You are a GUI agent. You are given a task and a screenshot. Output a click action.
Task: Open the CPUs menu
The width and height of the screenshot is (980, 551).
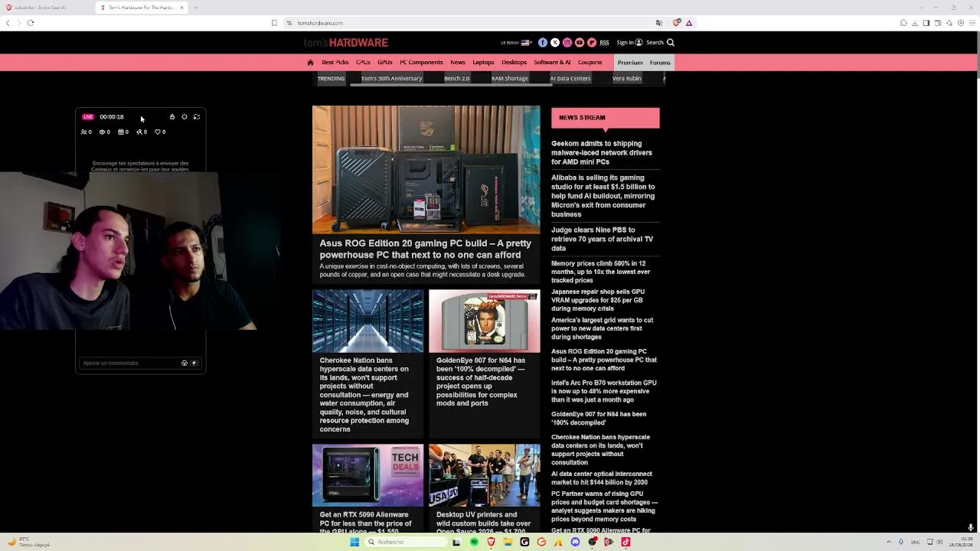(x=363, y=63)
